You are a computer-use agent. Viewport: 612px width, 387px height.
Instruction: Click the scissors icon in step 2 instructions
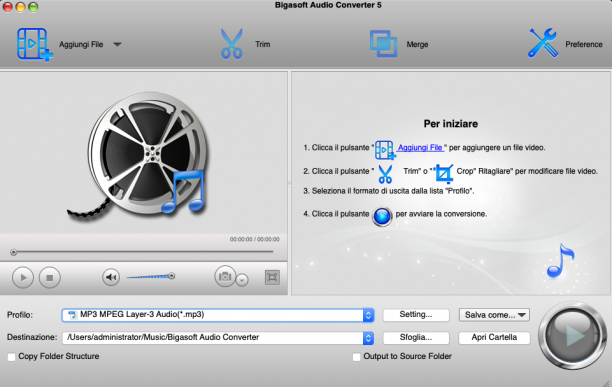[385, 174]
